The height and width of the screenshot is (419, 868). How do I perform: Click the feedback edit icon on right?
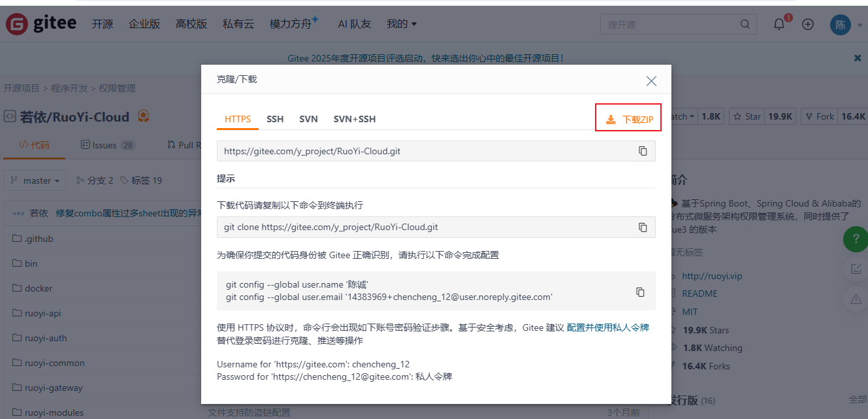[856, 269]
